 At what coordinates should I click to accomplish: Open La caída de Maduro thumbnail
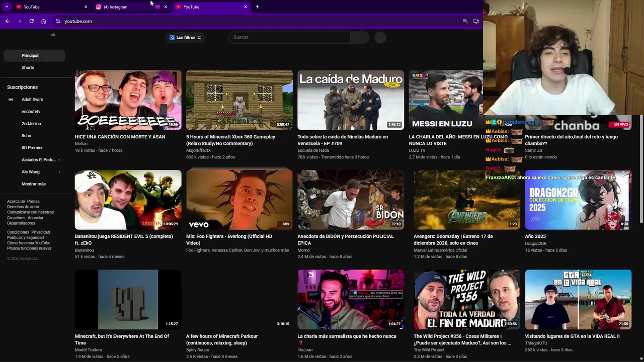pyautogui.click(x=351, y=100)
